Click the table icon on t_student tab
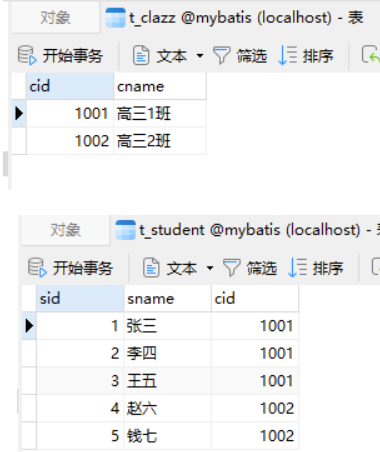The width and height of the screenshot is (380, 452). tap(125, 230)
